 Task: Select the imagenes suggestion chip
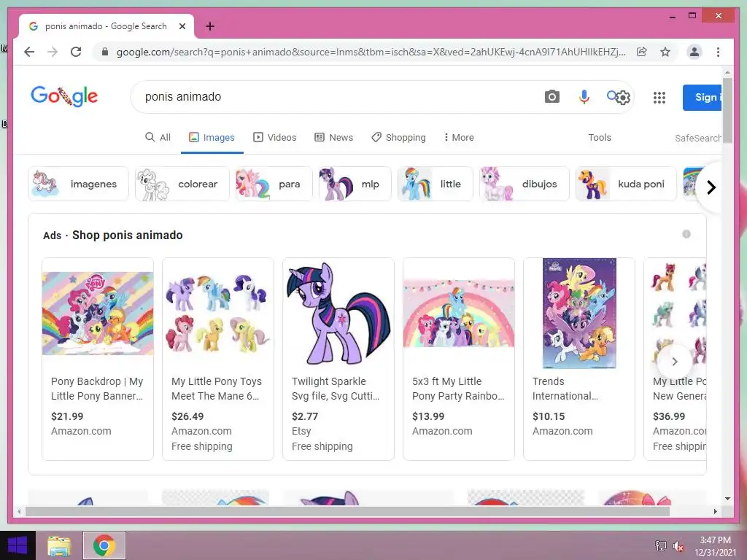79,184
